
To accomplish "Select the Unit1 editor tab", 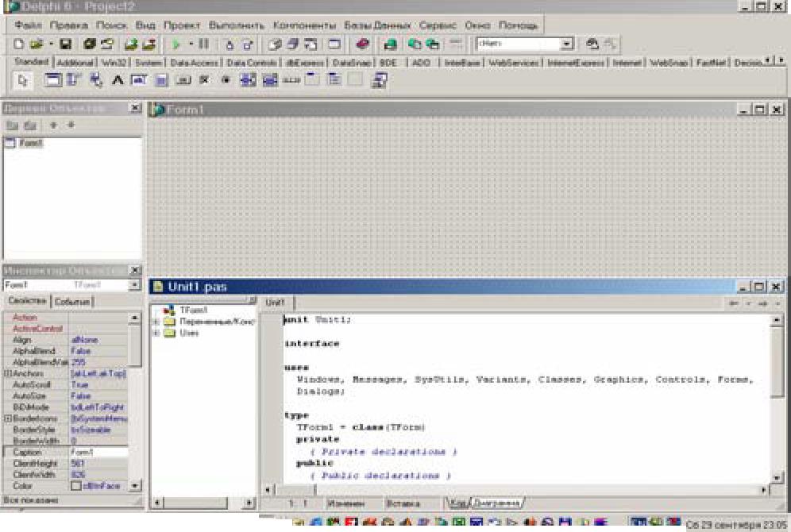I will (275, 303).
